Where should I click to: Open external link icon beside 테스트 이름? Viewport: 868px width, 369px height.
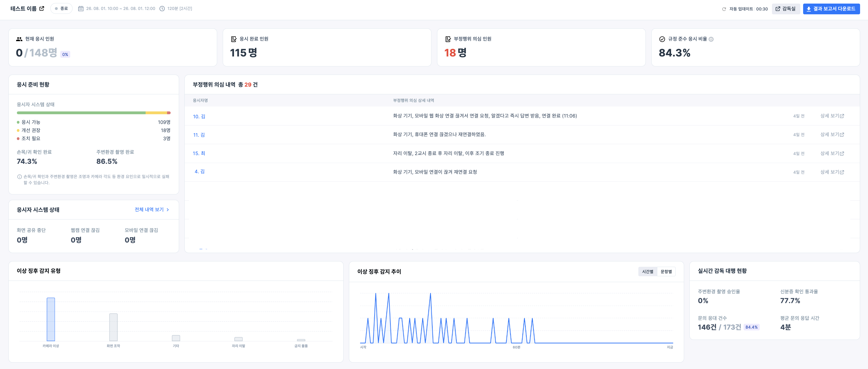[42, 8]
